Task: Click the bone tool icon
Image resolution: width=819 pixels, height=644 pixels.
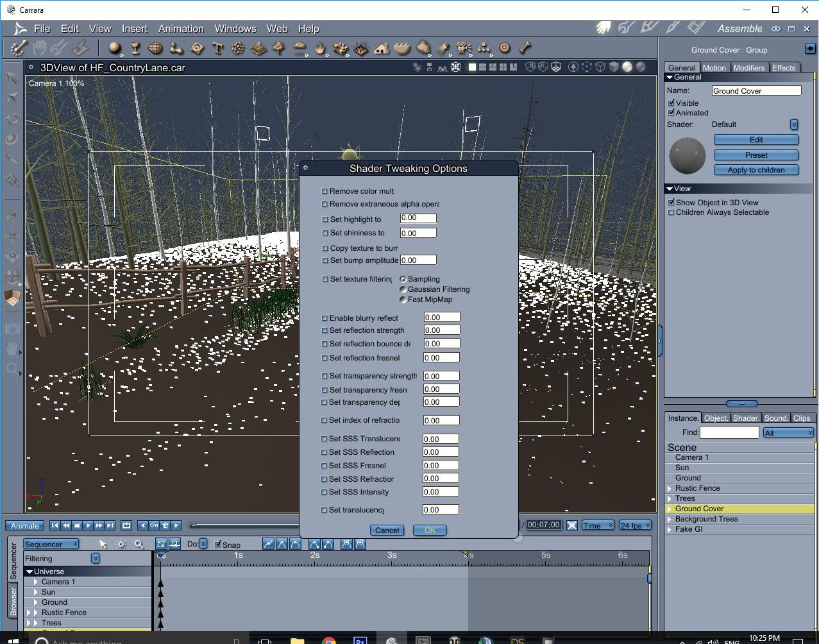Action: click(525, 47)
